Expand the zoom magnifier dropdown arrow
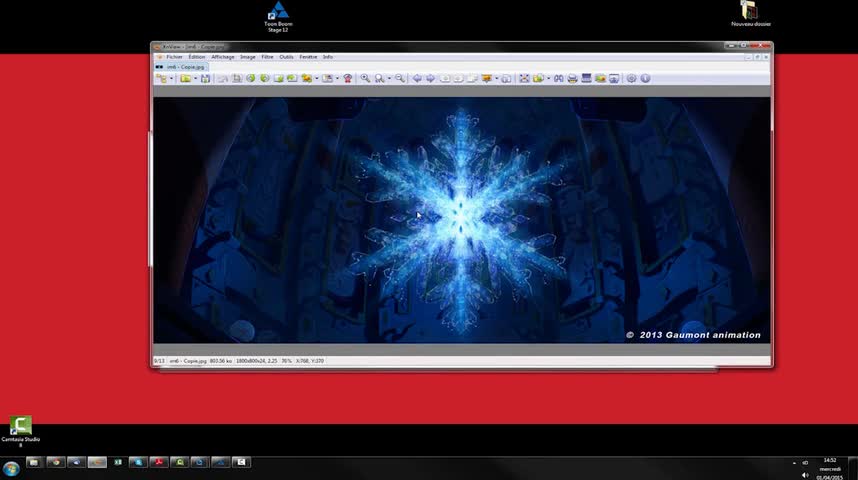Viewport: 858px width, 480px height. point(389,79)
